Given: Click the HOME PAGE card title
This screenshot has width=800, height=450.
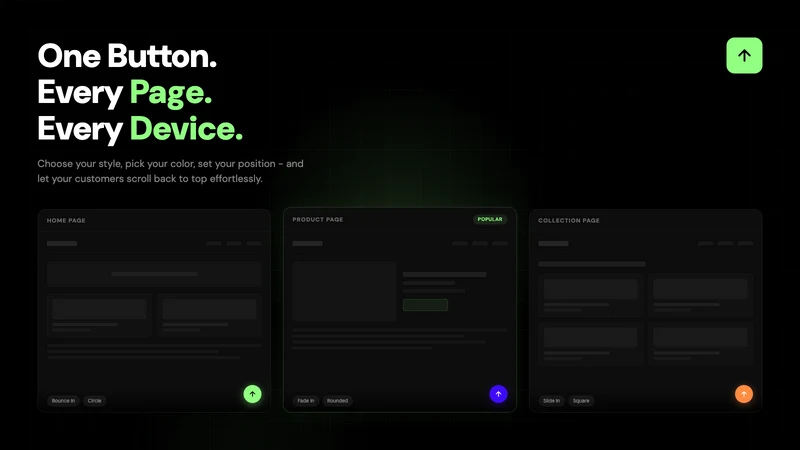Looking at the screenshot, I should coord(66,220).
